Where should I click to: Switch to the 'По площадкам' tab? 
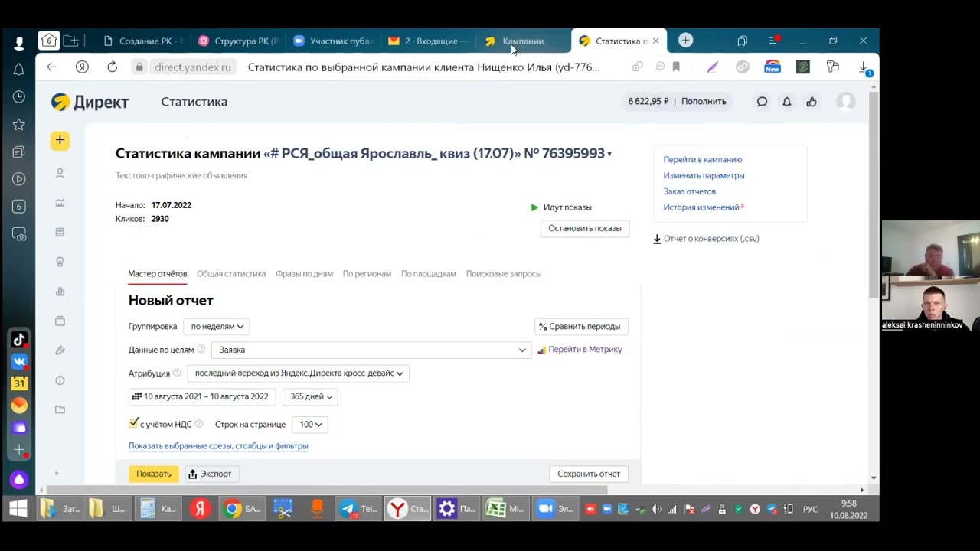pyautogui.click(x=428, y=274)
